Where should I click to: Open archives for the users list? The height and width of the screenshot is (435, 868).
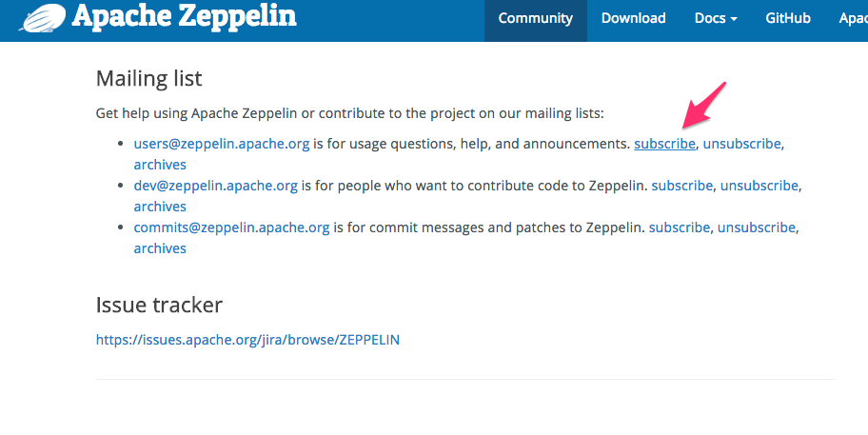[x=160, y=165]
